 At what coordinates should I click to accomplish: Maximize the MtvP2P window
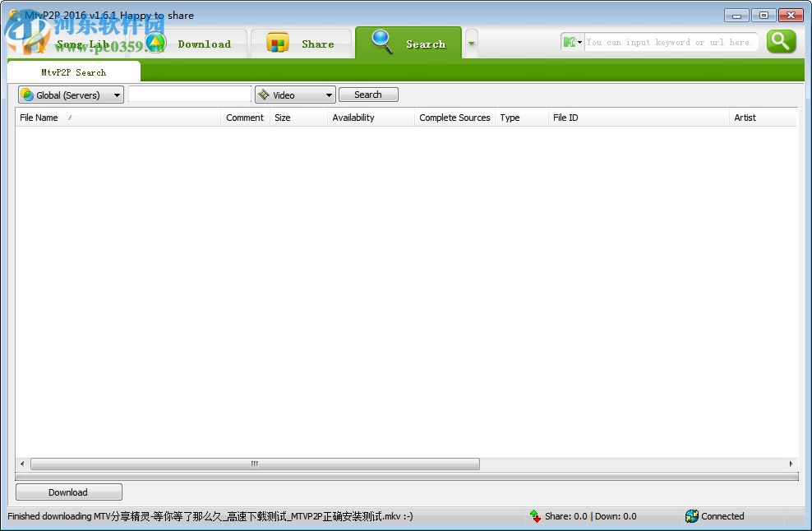pos(764,16)
